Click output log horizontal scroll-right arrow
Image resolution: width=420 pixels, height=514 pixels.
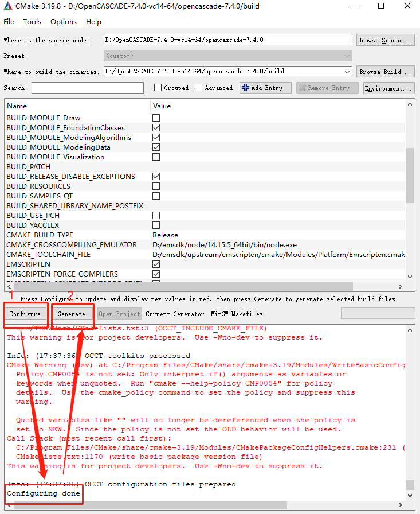tap(401, 505)
